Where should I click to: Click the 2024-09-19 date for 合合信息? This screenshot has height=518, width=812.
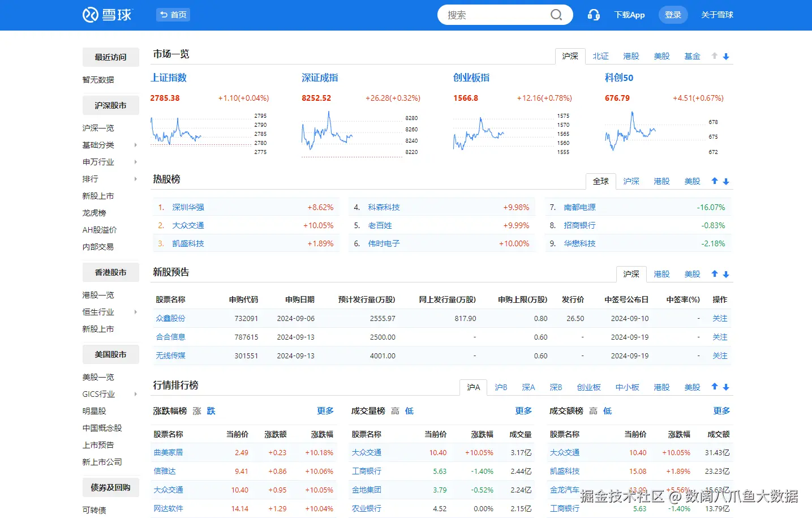pyautogui.click(x=630, y=337)
